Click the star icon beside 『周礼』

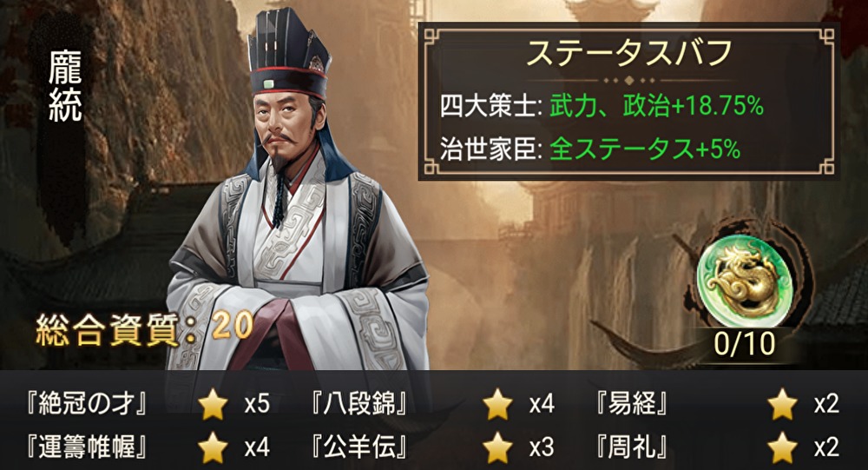click(x=783, y=447)
